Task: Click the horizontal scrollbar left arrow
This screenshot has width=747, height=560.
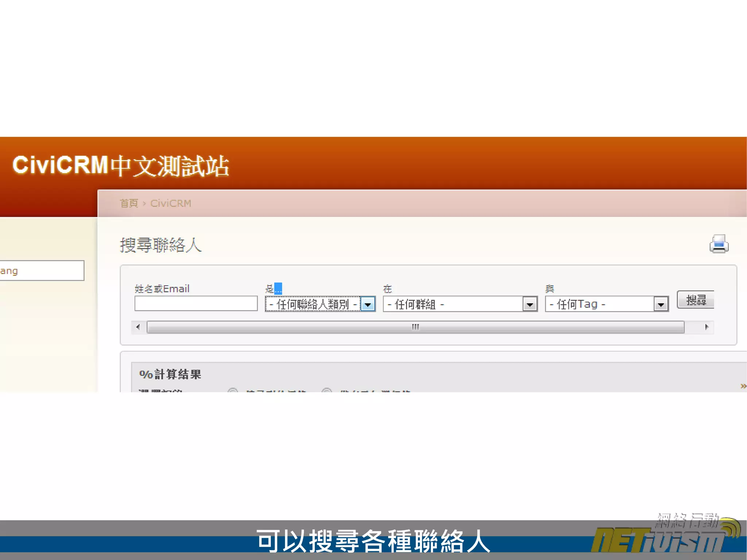Action: [138, 327]
